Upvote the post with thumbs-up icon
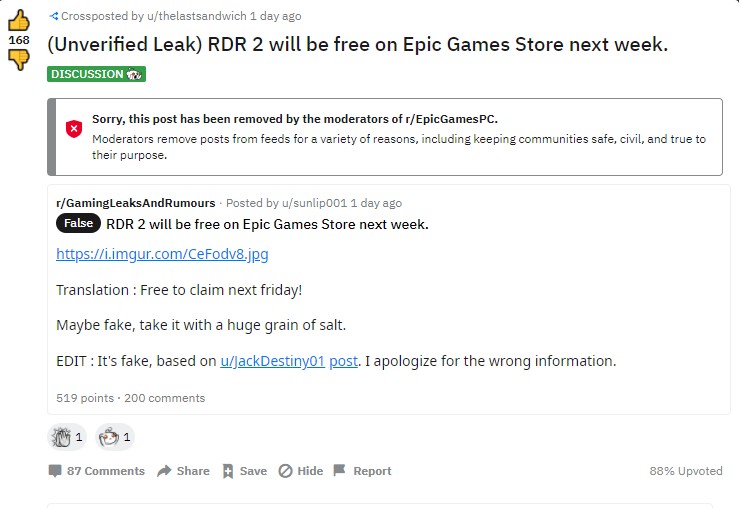The width and height of the screenshot is (742, 508). tap(19, 20)
